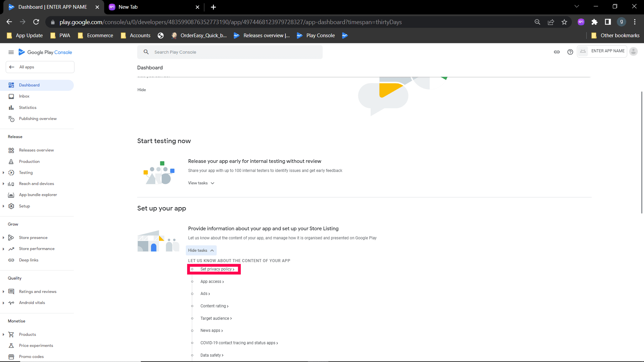Click the copy link icon
This screenshot has width=644, height=362.
coord(557,52)
